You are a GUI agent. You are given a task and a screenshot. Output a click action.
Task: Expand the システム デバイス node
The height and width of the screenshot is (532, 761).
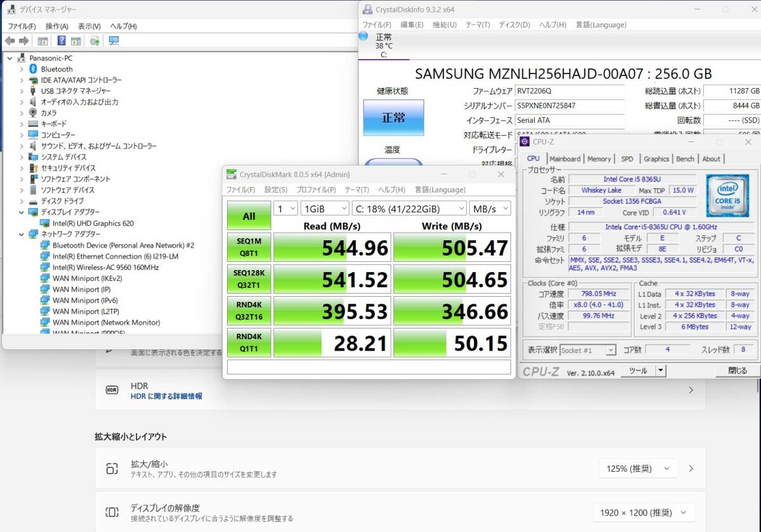[x=22, y=157]
